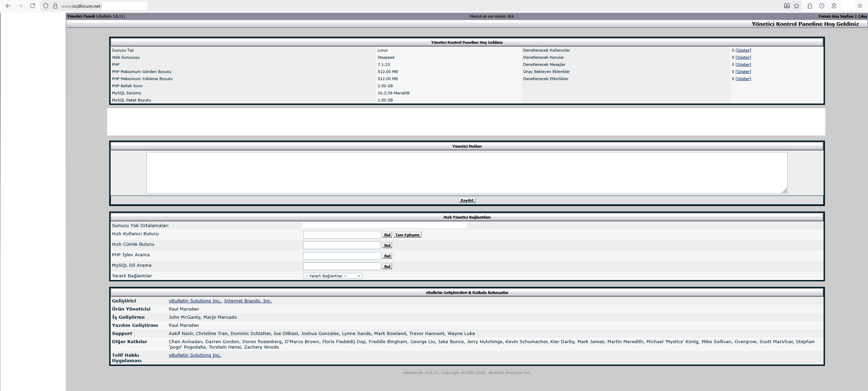This screenshot has width=868, height=391.
Task: Reload the page with refresh icon
Action: pyautogui.click(x=33, y=6)
